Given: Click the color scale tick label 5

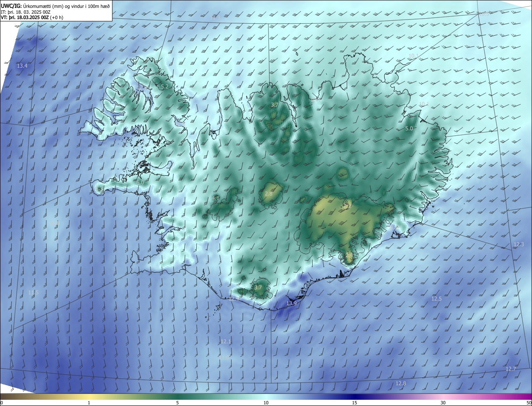Looking at the screenshot, I should (177, 403).
